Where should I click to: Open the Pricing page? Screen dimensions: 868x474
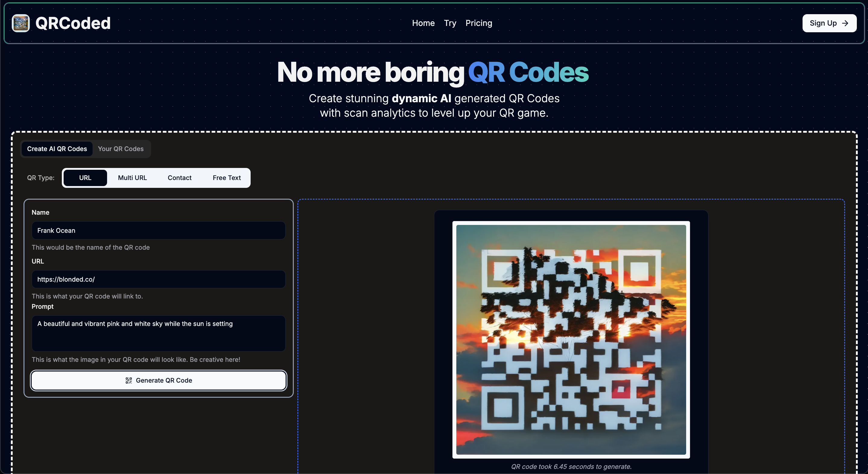[479, 23]
